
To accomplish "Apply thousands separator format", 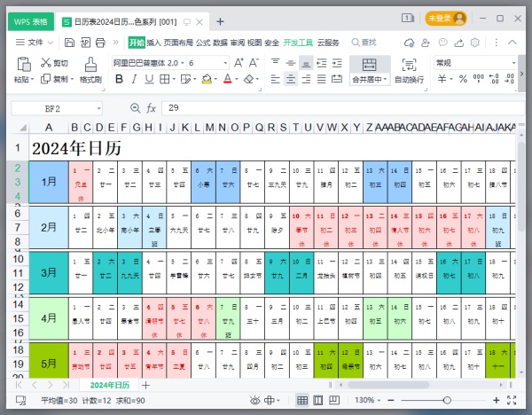I will 479,79.
